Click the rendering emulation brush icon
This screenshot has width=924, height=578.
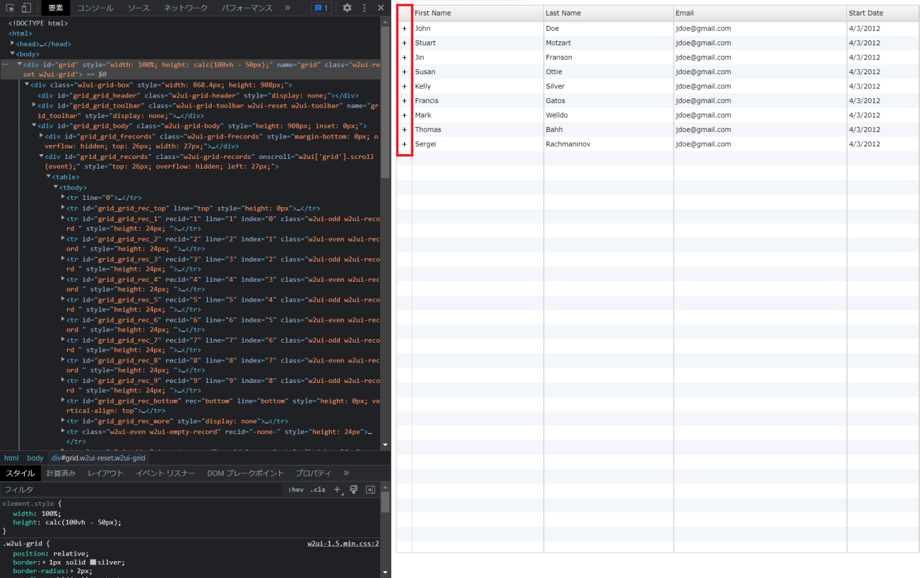tap(354, 489)
